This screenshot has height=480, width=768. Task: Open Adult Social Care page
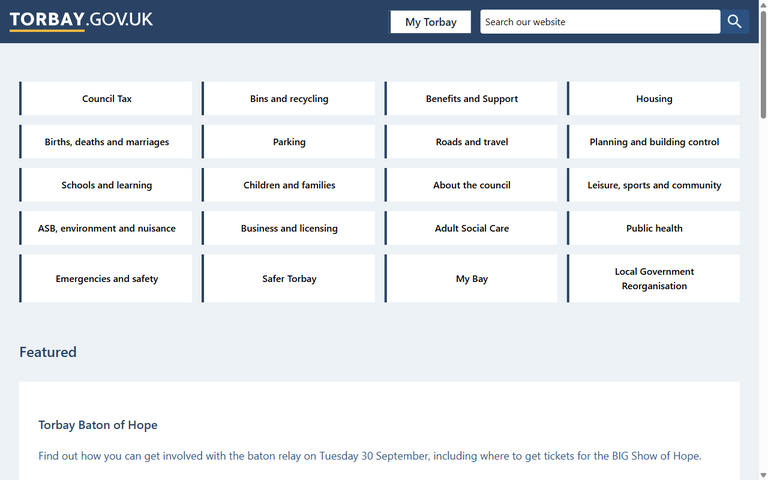tap(471, 228)
